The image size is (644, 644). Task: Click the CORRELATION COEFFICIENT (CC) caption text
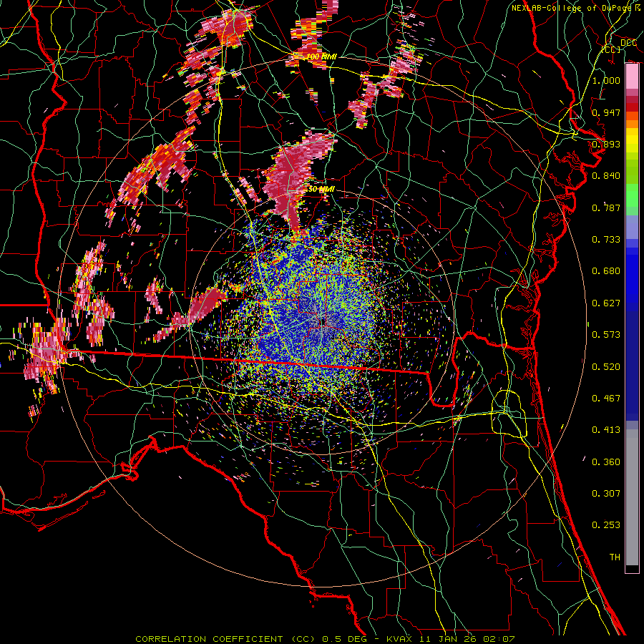tap(225, 639)
